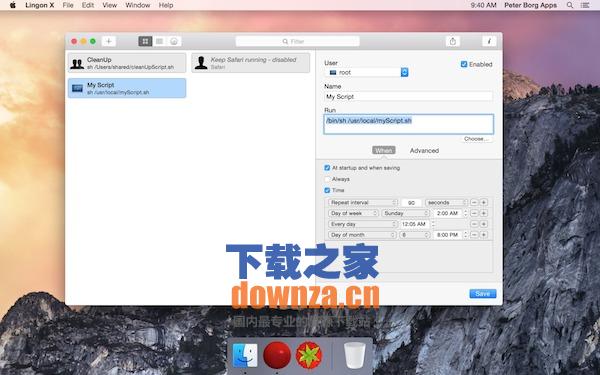The width and height of the screenshot is (600, 375).
Task: Open the Every day dropdown
Action: coord(363,224)
